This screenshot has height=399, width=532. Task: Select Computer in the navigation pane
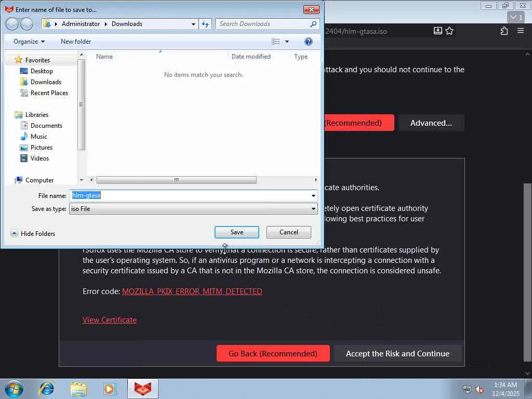coord(39,180)
